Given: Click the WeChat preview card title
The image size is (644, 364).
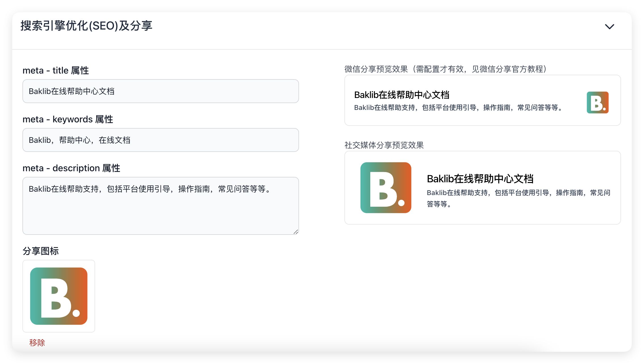Looking at the screenshot, I should 402,95.
